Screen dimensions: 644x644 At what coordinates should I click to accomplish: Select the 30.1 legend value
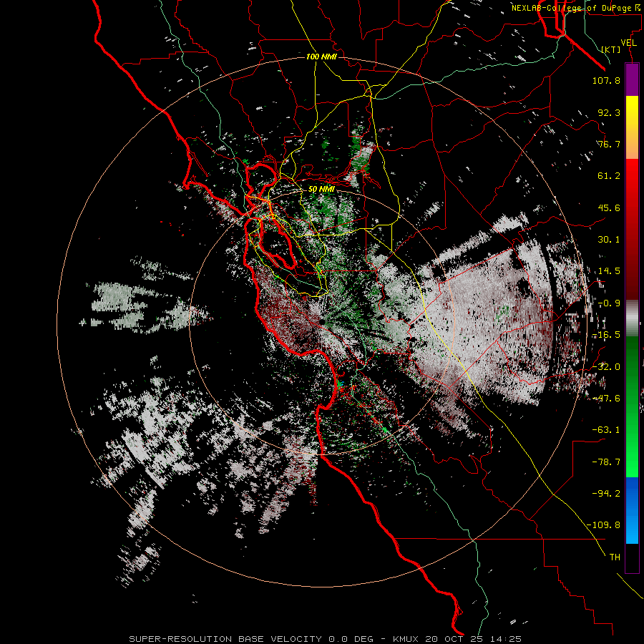[x=609, y=240]
